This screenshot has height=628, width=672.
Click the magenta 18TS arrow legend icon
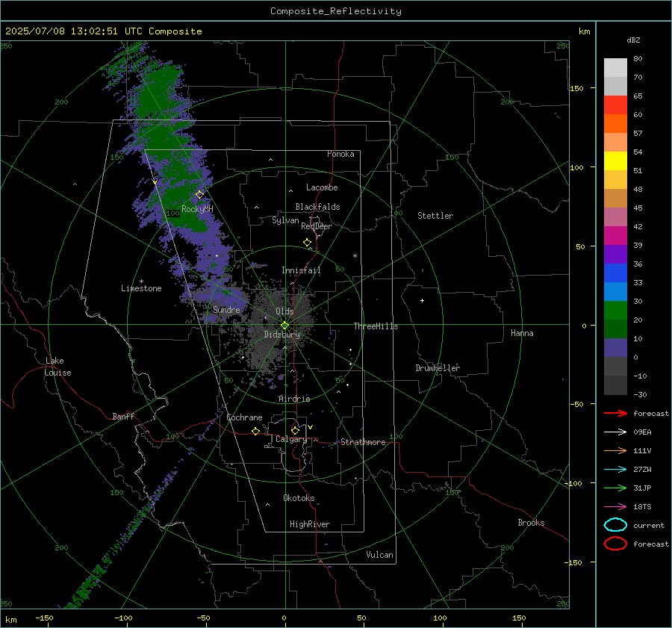pyautogui.click(x=615, y=507)
